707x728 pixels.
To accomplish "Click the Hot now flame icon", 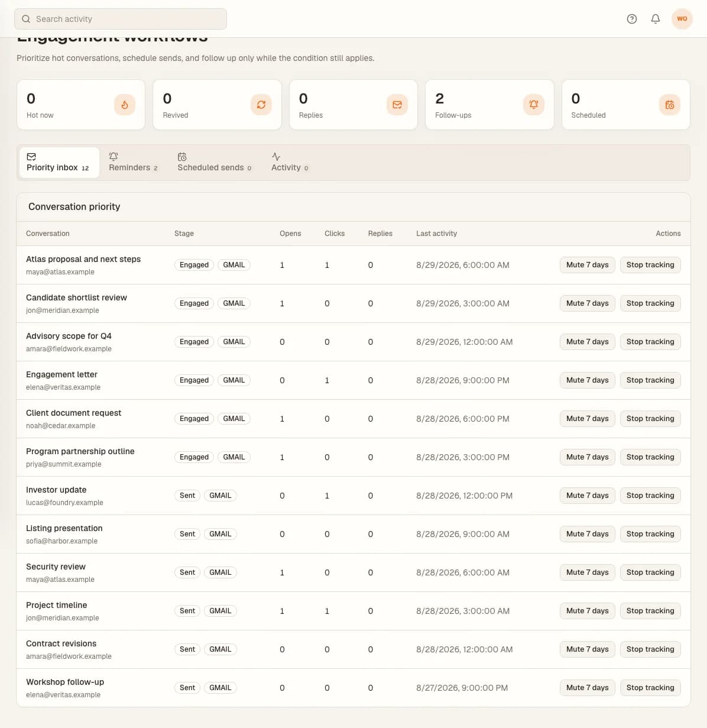I will (x=125, y=105).
